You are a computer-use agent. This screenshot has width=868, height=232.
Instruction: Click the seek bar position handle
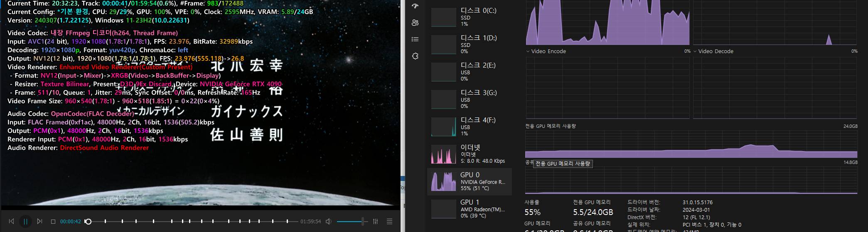[x=88, y=222]
